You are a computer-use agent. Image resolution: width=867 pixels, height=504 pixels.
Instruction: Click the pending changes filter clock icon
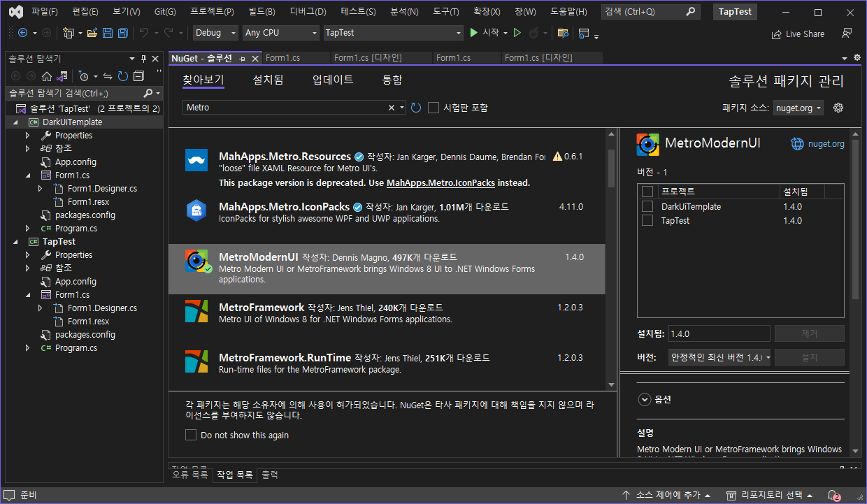pyautogui.click(x=83, y=76)
